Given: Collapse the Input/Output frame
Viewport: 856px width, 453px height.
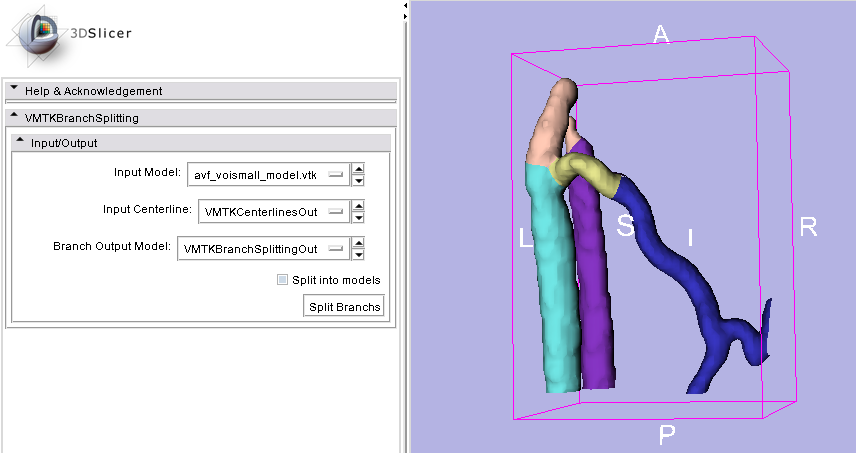Looking at the screenshot, I should pyautogui.click(x=200, y=143).
